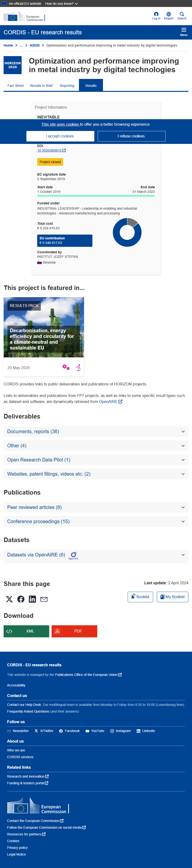Open Publications Office of the European Union link
Screen dimensions: 192x868
88,675
